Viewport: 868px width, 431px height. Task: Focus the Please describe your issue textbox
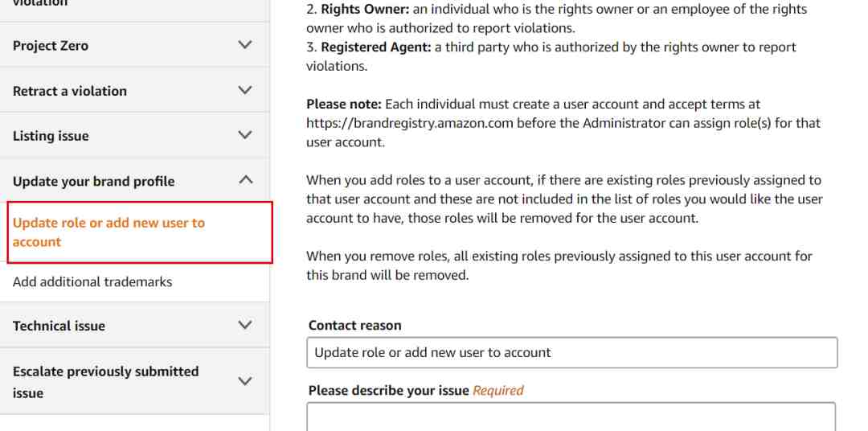coord(571,417)
